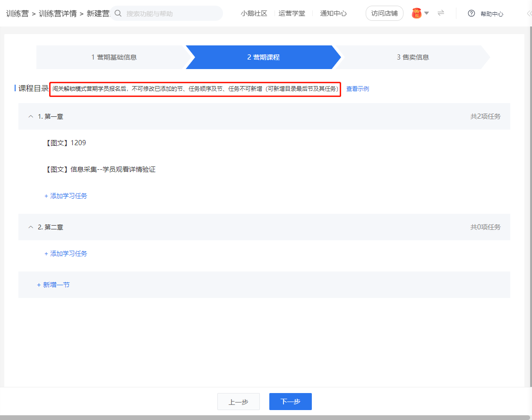Select step 2 营期课程

tap(263, 57)
